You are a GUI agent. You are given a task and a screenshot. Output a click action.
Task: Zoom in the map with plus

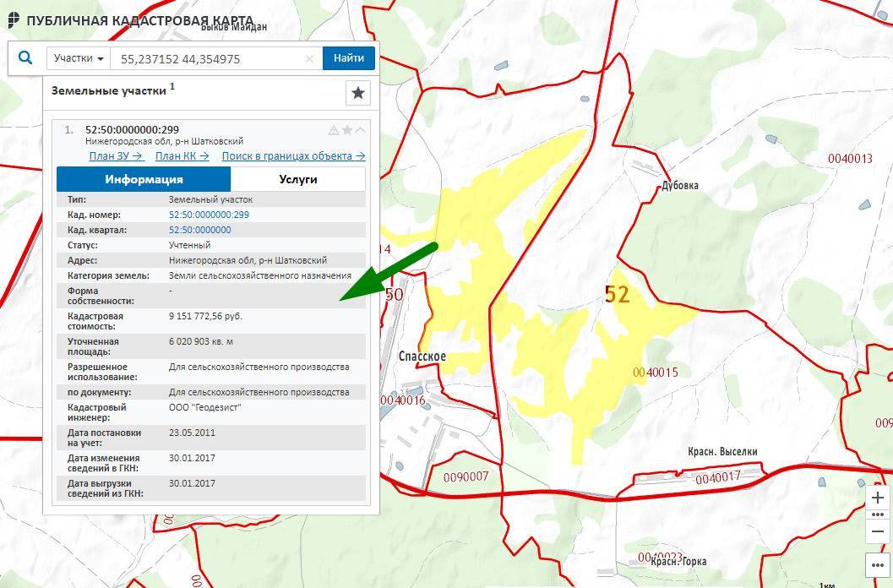pos(878,498)
